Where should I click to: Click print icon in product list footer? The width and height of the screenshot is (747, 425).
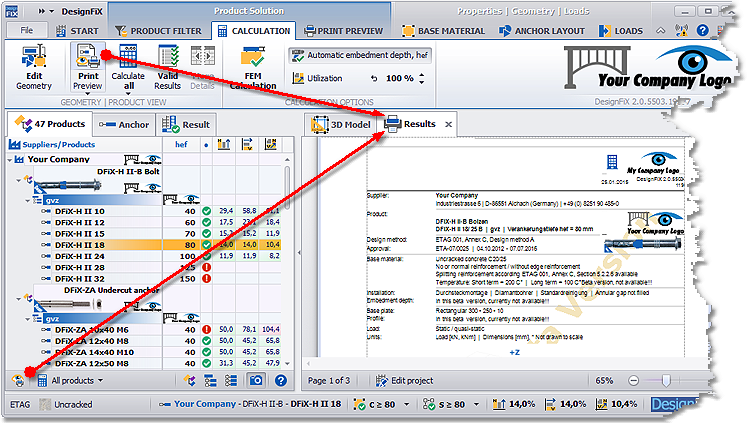tap(19, 380)
